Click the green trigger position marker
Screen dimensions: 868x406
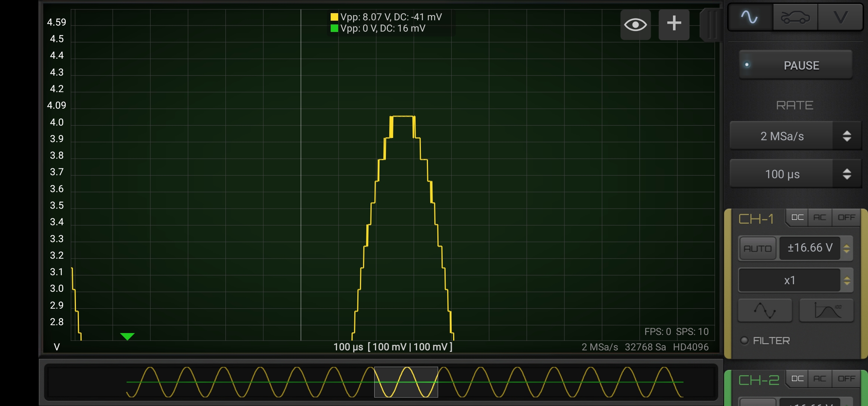127,336
